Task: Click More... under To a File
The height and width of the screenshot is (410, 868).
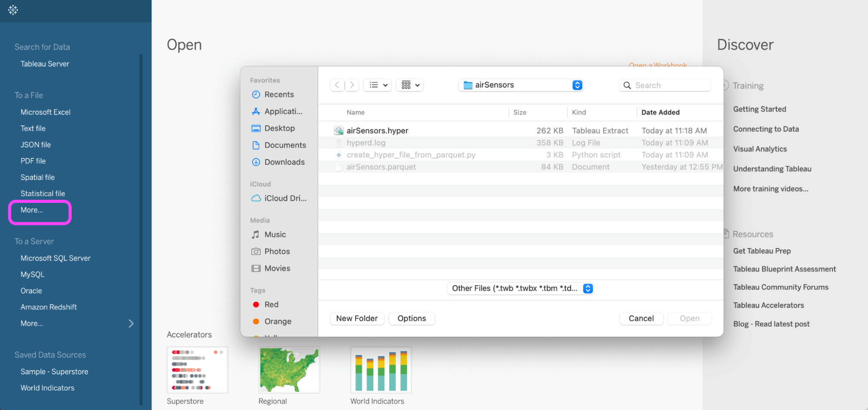Action: [x=32, y=210]
